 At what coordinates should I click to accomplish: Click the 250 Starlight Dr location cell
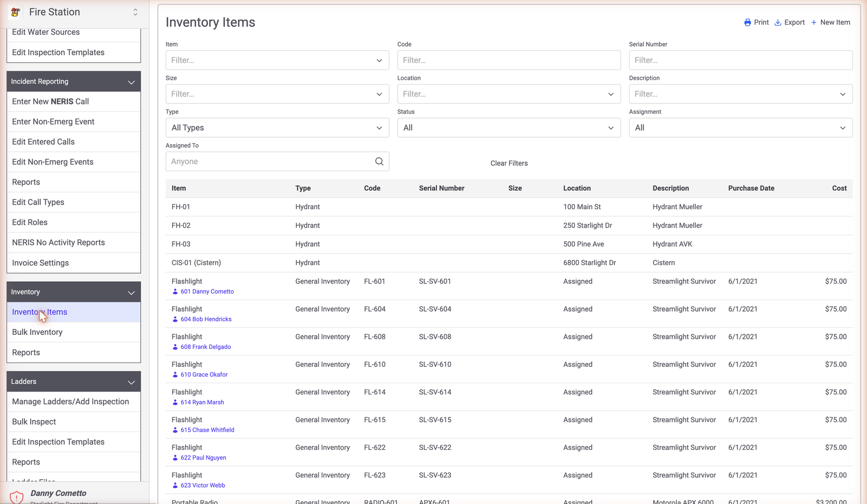pos(587,225)
